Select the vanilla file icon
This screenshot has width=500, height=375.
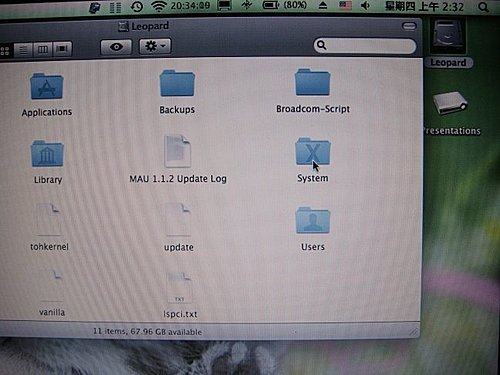[51, 286]
